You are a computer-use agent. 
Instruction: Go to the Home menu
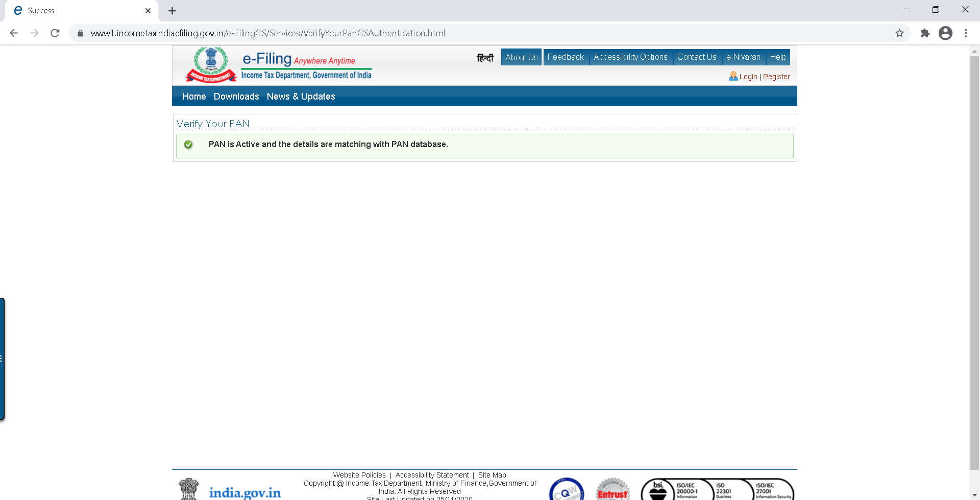pyautogui.click(x=194, y=97)
